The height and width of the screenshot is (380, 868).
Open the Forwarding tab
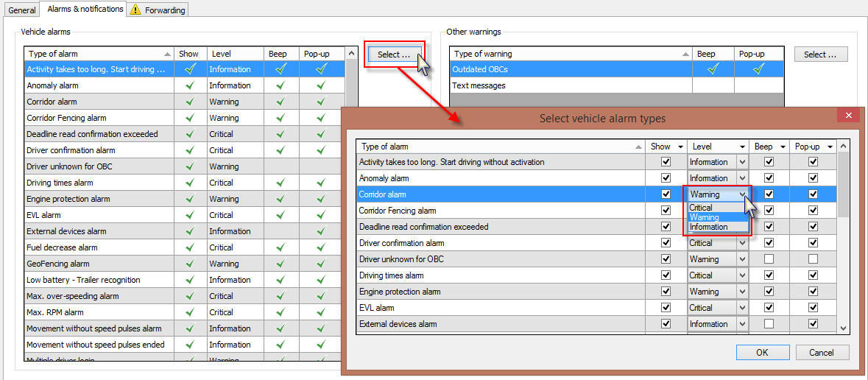click(164, 10)
